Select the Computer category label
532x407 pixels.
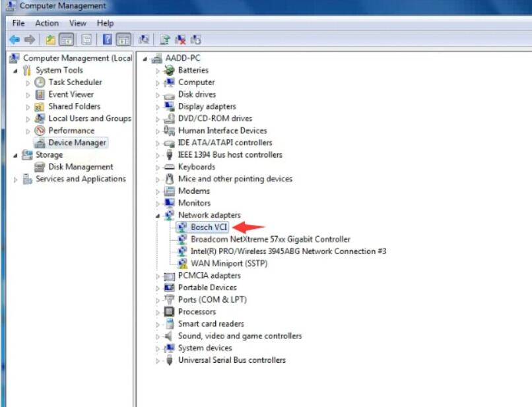pyautogui.click(x=196, y=82)
